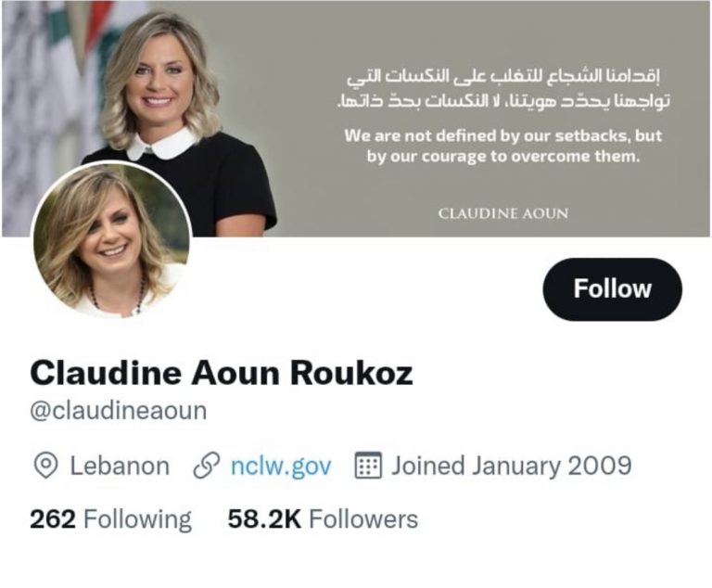Image resolution: width=712 pixels, height=588 pixels.
Task: Click the location pin icon
Action: pyautogui.click(x=45, y=466)
